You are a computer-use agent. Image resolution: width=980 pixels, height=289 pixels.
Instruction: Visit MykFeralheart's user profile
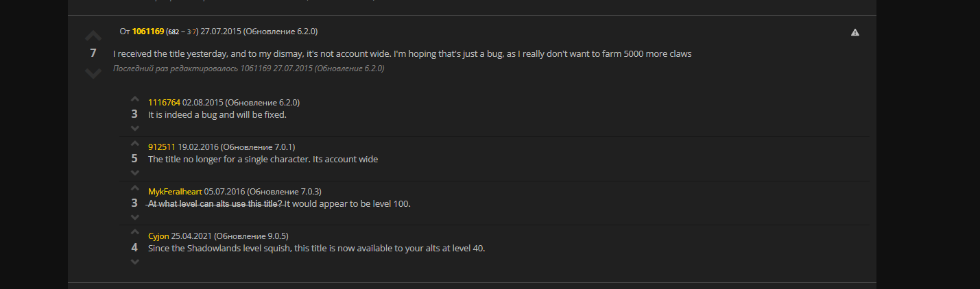point(175,192)
